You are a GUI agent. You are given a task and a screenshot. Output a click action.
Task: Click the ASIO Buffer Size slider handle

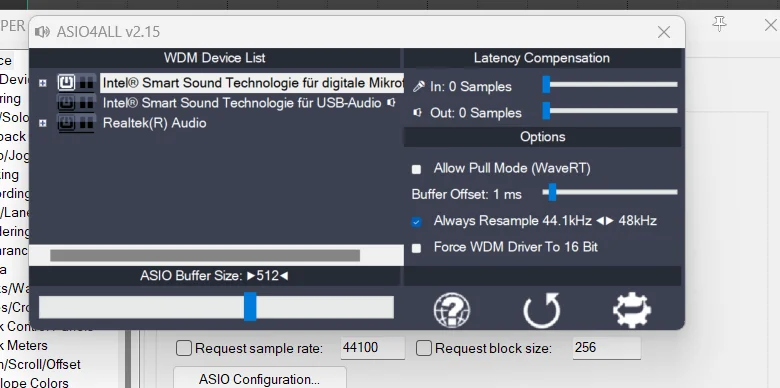250,306
